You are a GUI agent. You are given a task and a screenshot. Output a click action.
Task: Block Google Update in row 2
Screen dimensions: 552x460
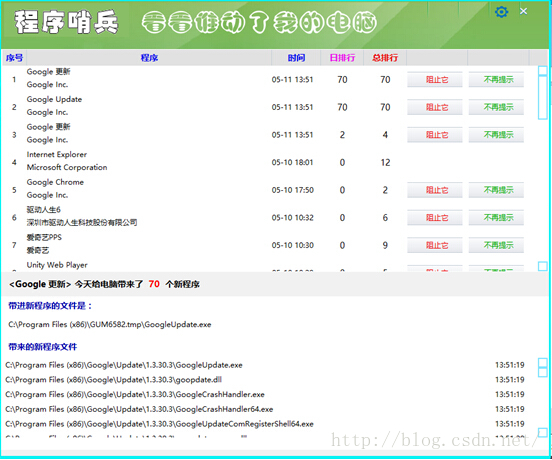[435, 107]
